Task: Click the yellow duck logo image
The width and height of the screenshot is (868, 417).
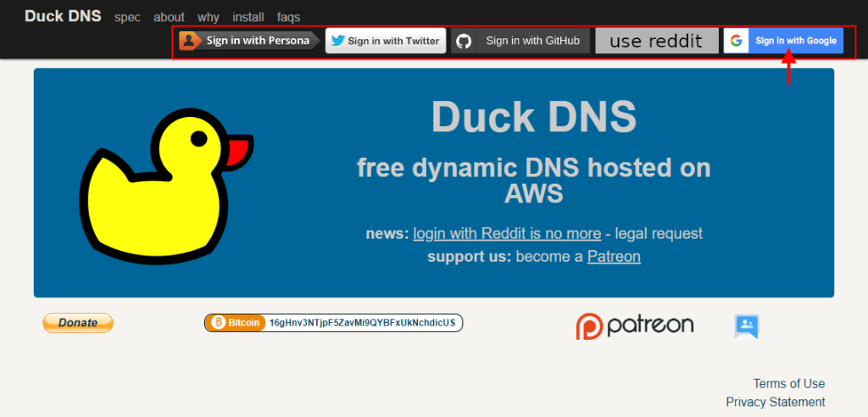Action: click(x=165, y=182)
